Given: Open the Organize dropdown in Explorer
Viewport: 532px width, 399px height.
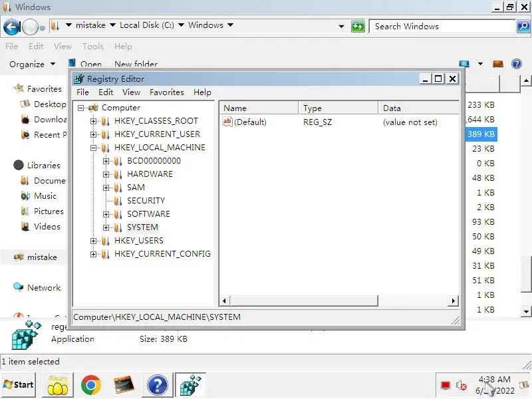Looking at the screenshot, I should click(x=32, y=64).
